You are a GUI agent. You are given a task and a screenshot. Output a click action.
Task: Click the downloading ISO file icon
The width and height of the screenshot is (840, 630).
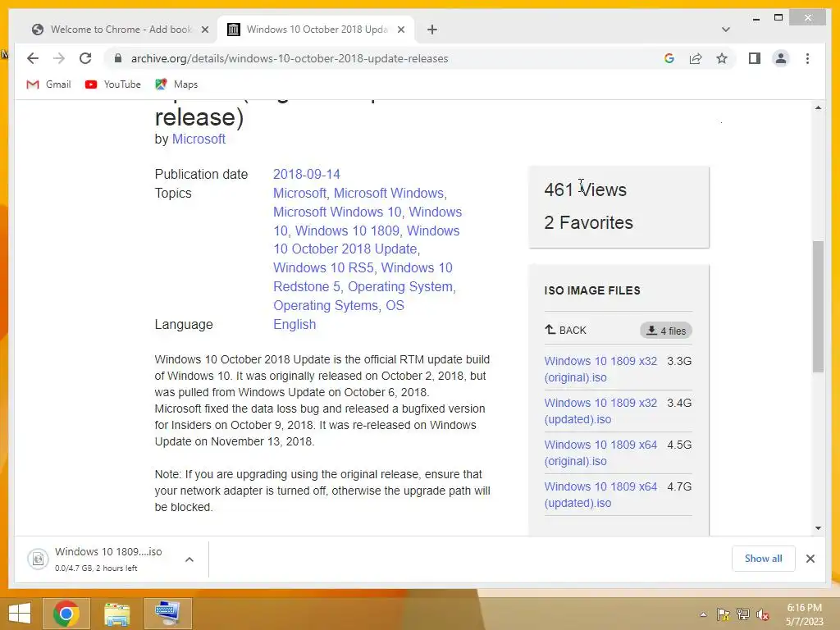38,559
